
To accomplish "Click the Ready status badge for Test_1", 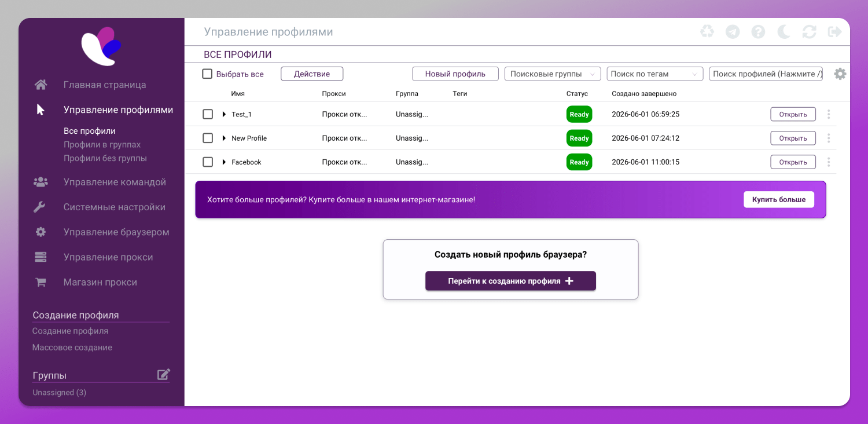I will (x=579, y=114).
